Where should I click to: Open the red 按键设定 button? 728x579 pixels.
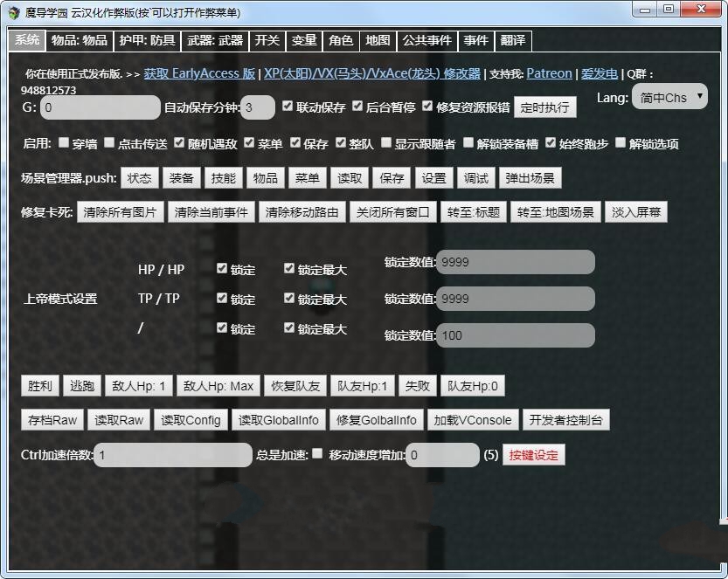[533, 455]
